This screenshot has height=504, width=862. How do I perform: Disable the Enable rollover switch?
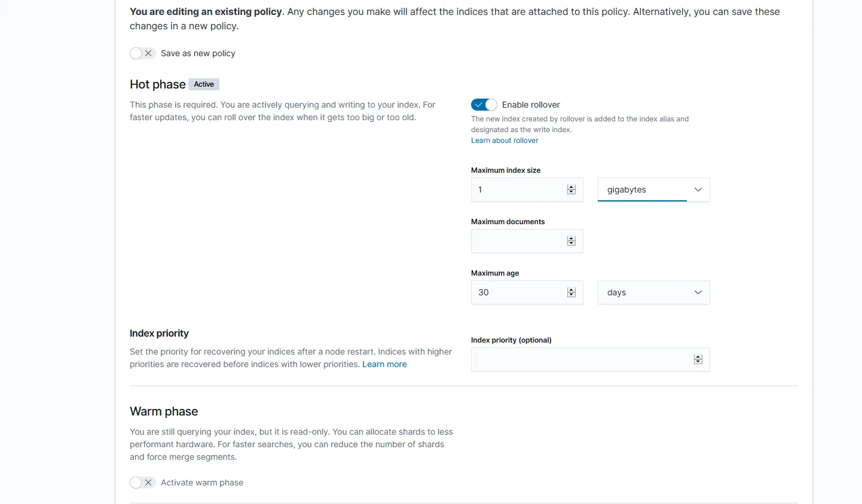[484, 105]
